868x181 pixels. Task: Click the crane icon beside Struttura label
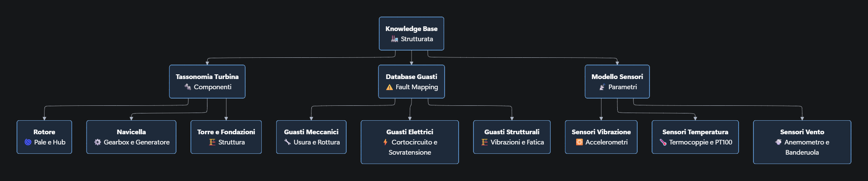[x=212, y=142]
